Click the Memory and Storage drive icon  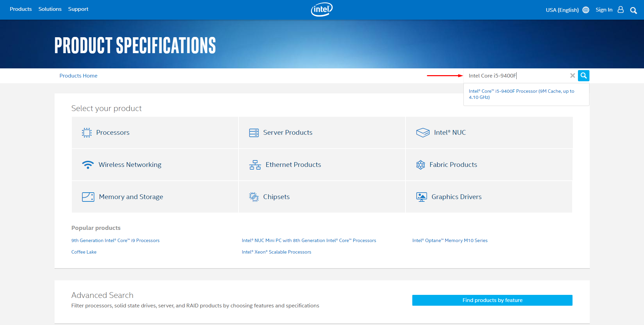[x=88, y=197]
